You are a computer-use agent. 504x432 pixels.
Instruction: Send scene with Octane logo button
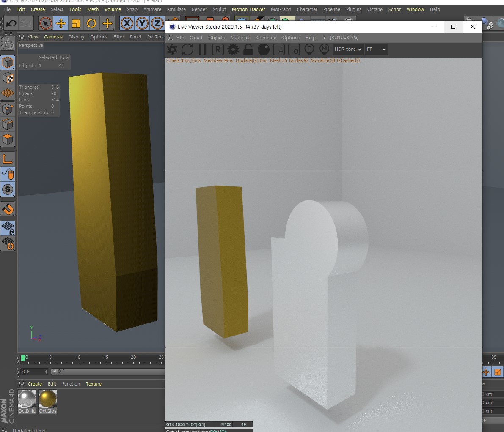pyautogui.click(x=172, y=49)
